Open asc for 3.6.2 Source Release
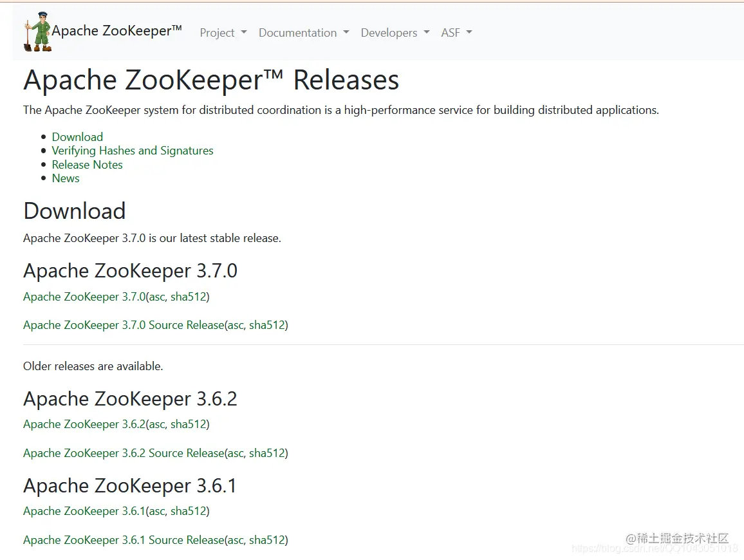 [236, 453]
